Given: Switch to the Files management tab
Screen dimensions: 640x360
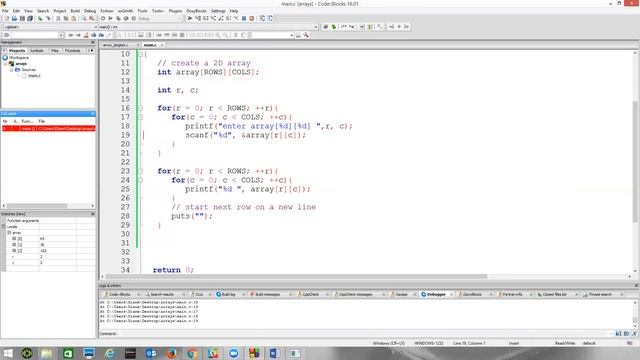Looking at the screenshot, I should click(55, 51).
